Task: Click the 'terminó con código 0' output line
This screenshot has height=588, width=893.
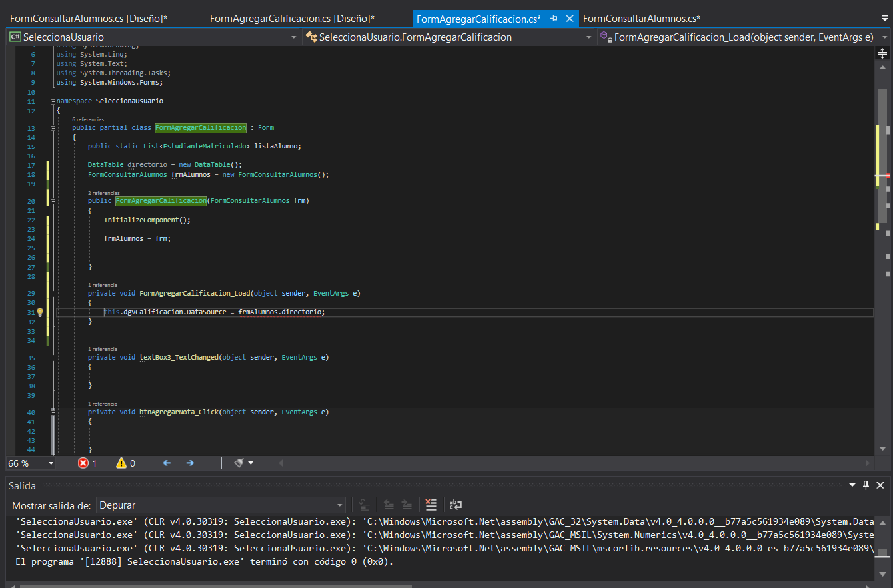Action: (205, 561)
